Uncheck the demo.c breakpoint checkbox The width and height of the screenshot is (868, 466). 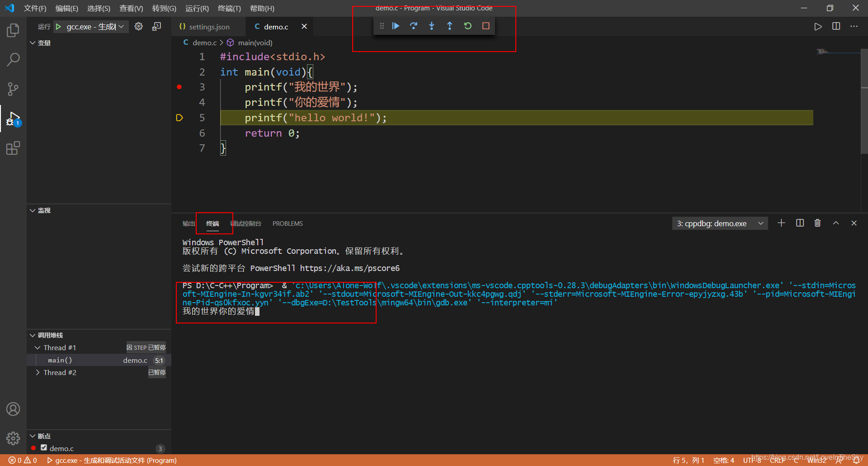click(x=44, y=448)
